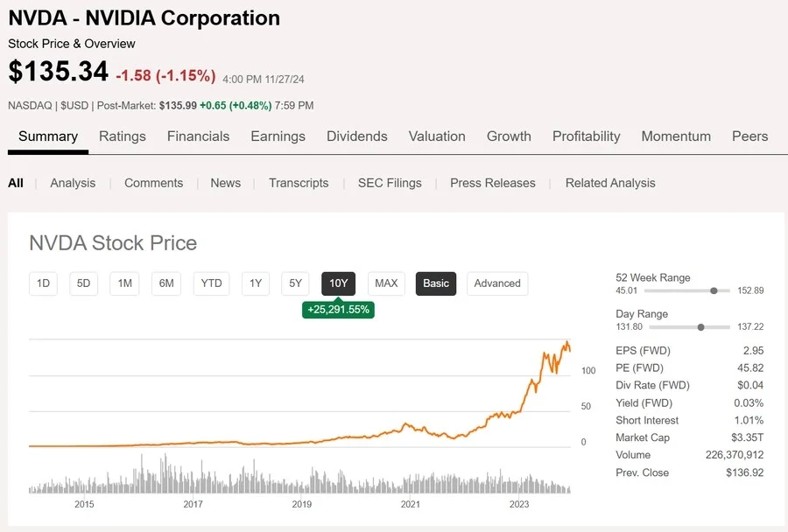Select the 6M chart range
Screen dimensions: 788x532
[x=166, y=283]
